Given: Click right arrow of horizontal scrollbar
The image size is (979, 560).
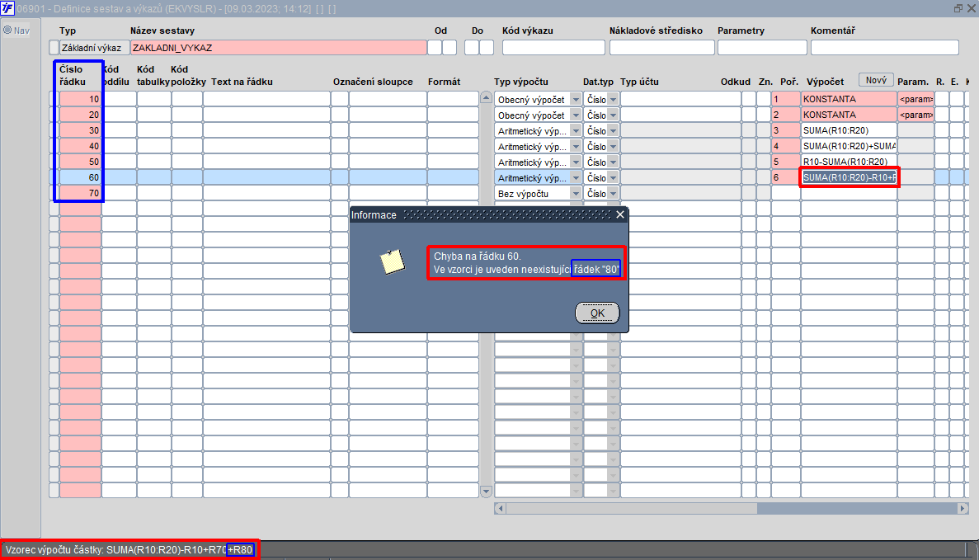Looking at the screenshot, I should [x=963, y=508].
